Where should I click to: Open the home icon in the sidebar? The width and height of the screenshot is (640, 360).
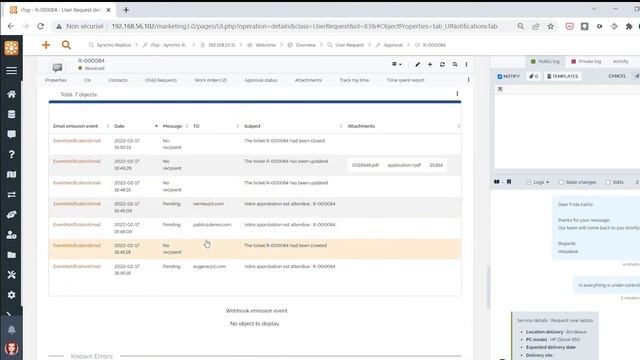pyautogui.click(x=11, y=94)
